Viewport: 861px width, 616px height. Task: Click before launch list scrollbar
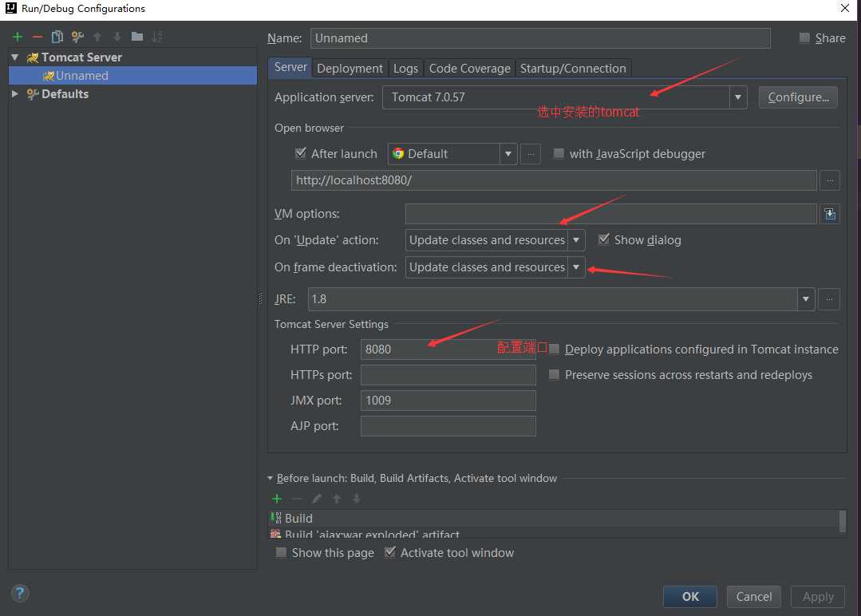point(843,521)
